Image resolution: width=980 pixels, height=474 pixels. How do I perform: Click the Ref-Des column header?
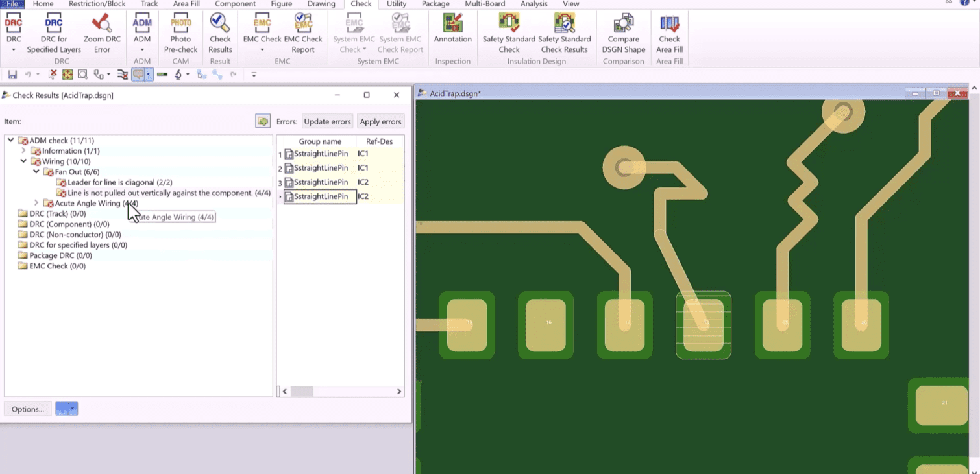(x=380, y=141)
